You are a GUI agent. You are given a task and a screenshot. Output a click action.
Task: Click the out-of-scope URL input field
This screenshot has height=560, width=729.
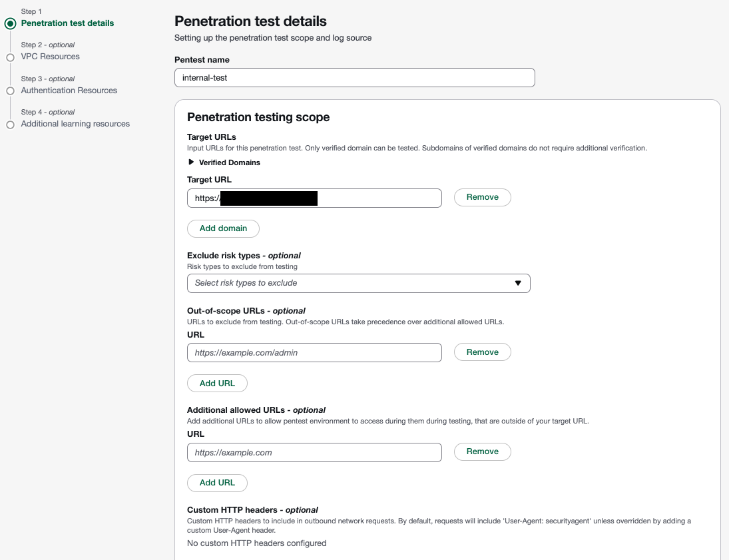click(x=314, y=353)
